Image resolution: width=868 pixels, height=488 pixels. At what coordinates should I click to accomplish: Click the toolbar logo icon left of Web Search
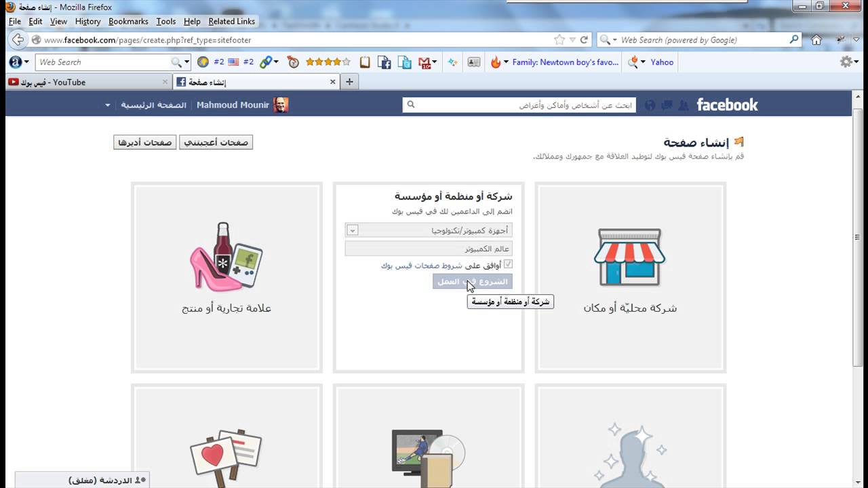coord(15,62)
